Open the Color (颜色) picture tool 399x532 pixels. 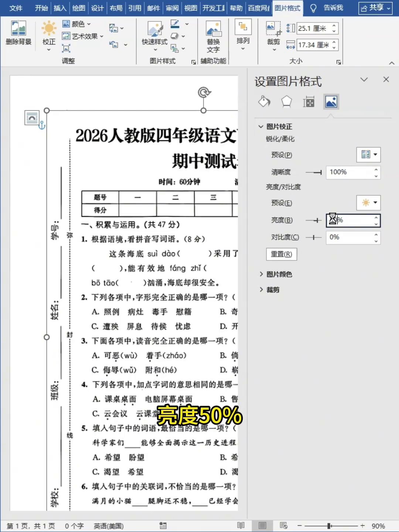pos(76,24)
